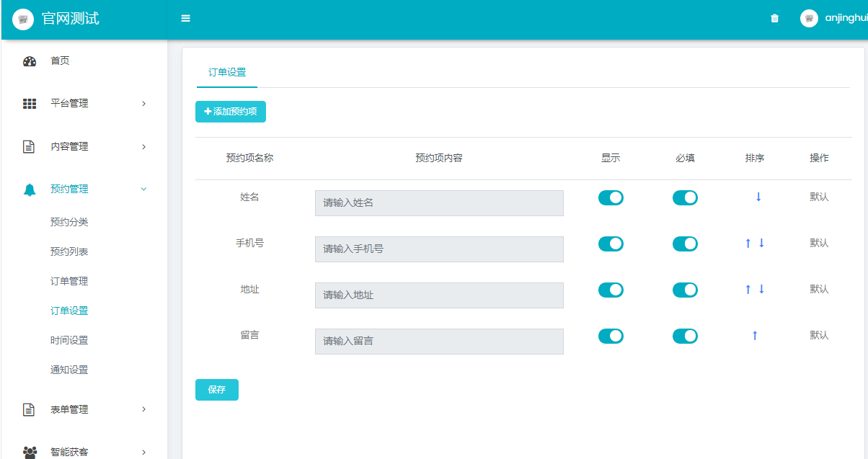This screenshot has width=868, height=459.
Task: Move 手机号 row up with up arrow
Action: (748, 244)
